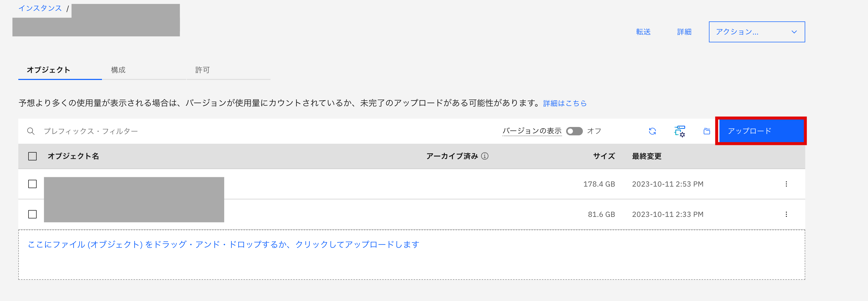Viewport: 868px width, 301px height.
Task: Open the overflow menu for the 81.6 GB object
Action: (787, 214)
